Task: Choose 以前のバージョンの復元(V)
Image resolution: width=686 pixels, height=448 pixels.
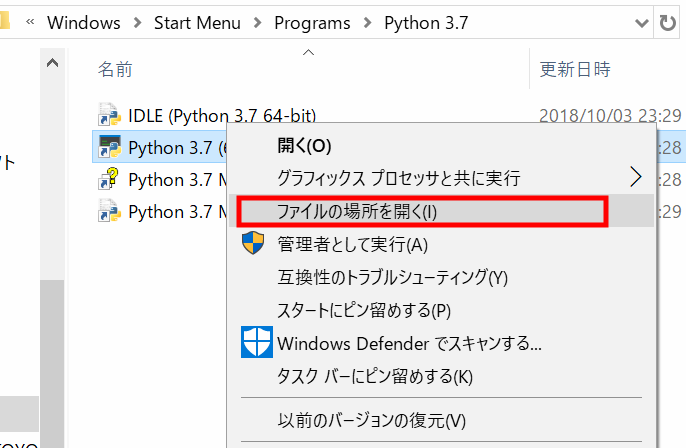Action: point(441,420)
